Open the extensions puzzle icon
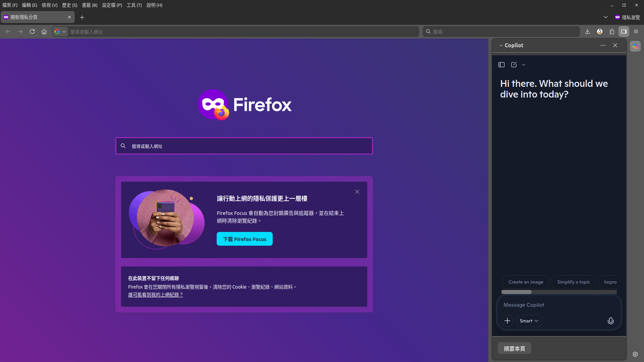 pos(612,32)
